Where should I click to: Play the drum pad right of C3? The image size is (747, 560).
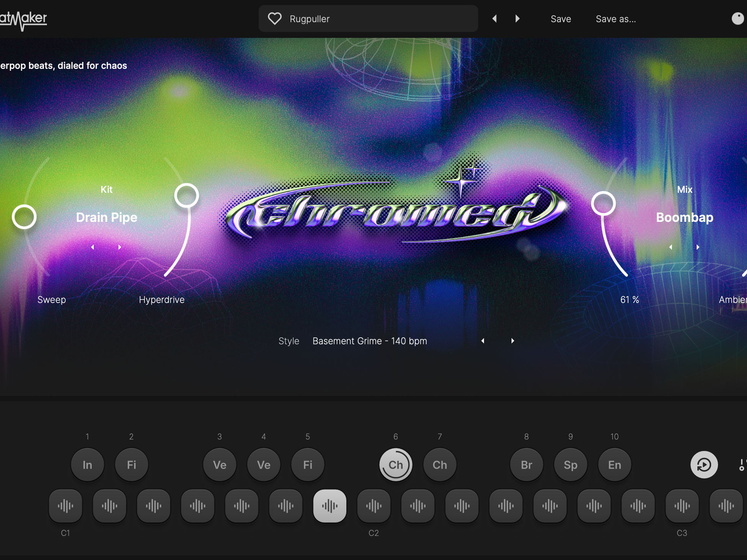pyautogui.click(x=726, y=506)
